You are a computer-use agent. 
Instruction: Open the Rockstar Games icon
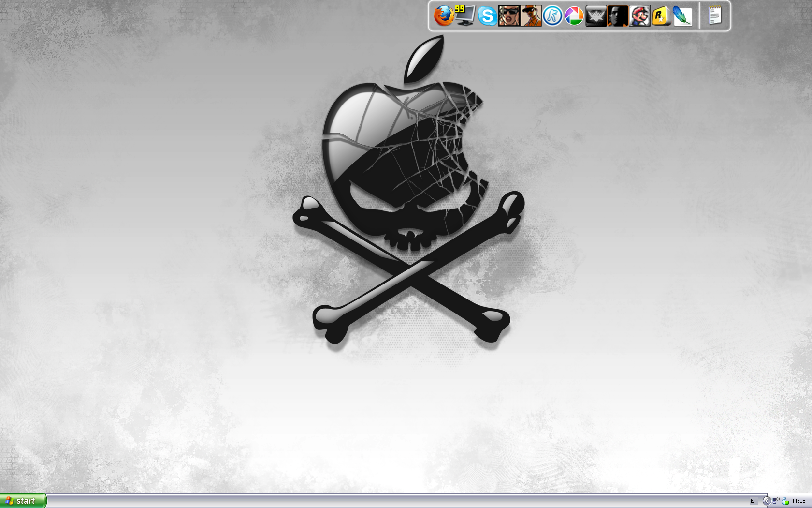tap(661, 16)
